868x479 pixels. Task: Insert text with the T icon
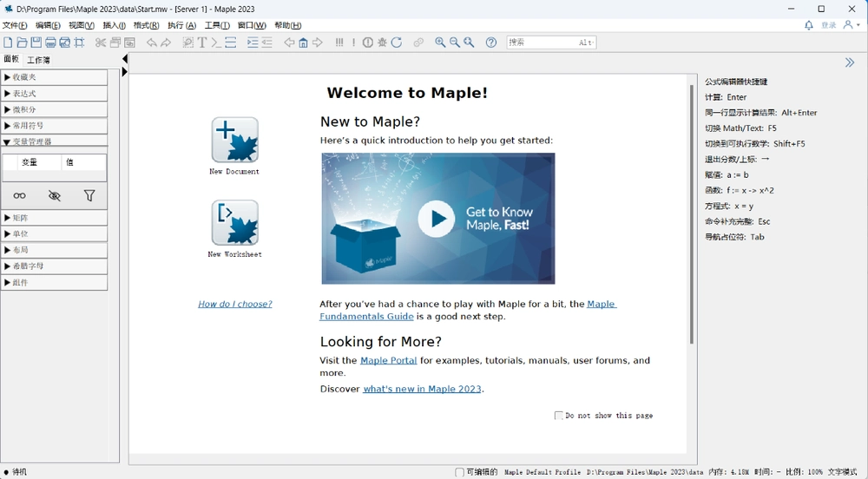pyautogui.click(x=202, y=43)
